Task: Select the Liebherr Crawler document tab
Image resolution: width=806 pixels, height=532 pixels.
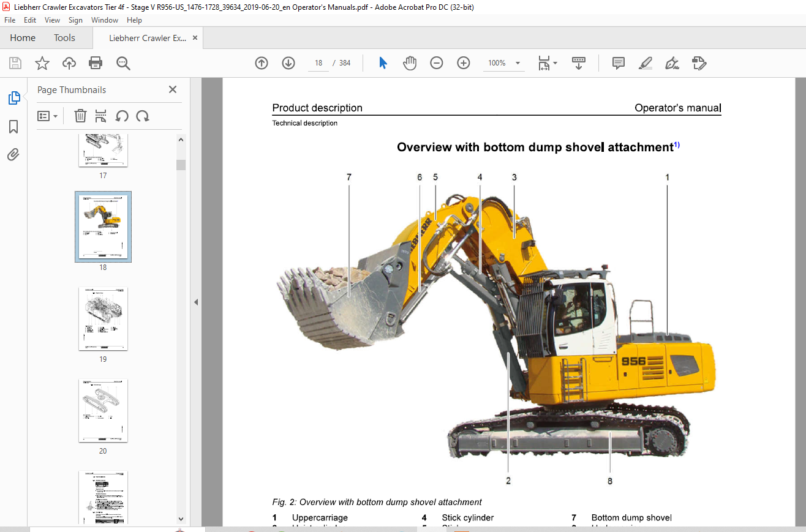Action: tap(148, 38)
